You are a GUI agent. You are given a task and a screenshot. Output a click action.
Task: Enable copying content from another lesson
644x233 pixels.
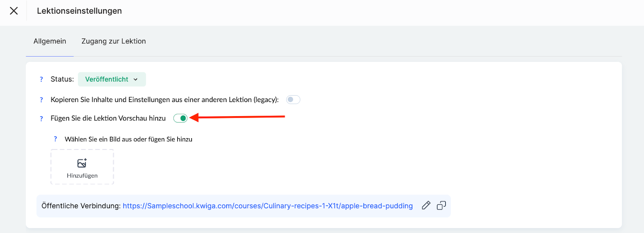coord(293,100)
